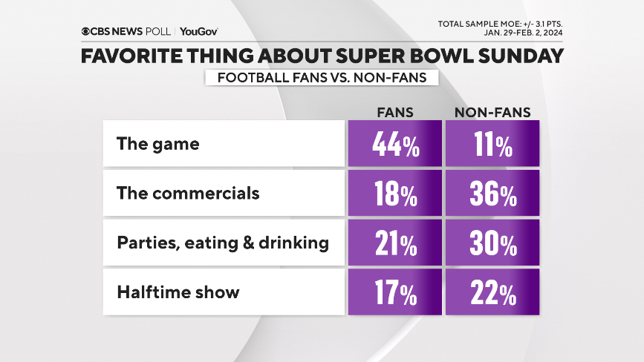Click the CBS eye logo
644x362 pixels.
pos(87,32)
